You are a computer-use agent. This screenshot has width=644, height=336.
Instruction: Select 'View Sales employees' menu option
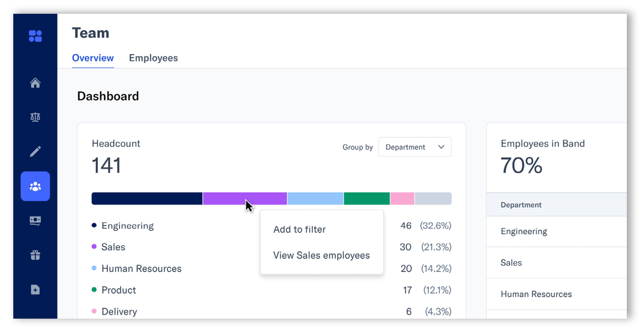coord(322,255)
